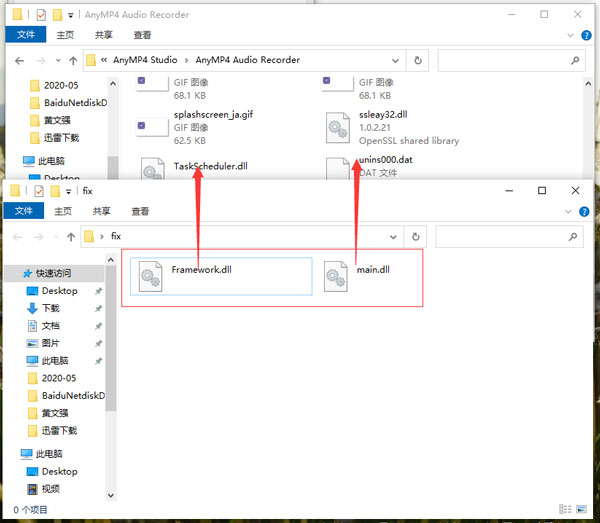Select splashscreen_ja.gif in the AnyMP4 window

pos(195,127)
